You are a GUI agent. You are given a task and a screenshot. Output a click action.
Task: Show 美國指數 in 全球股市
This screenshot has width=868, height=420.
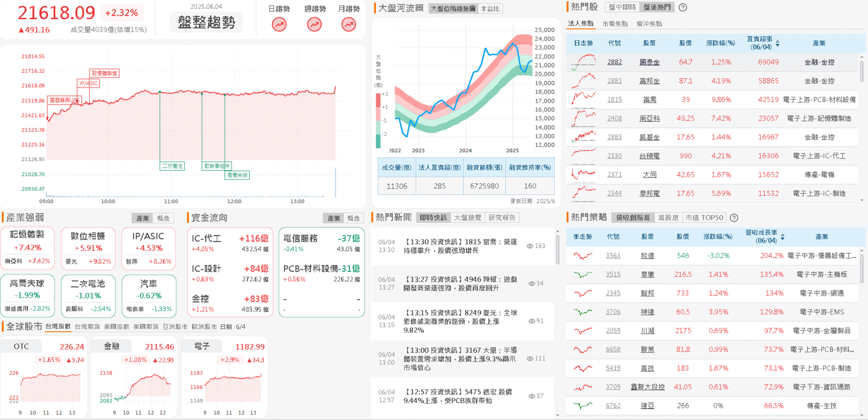tap(116, 327)
